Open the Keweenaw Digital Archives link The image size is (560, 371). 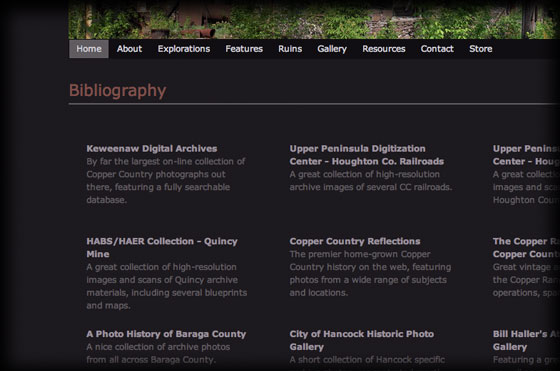tap(152, 149)
